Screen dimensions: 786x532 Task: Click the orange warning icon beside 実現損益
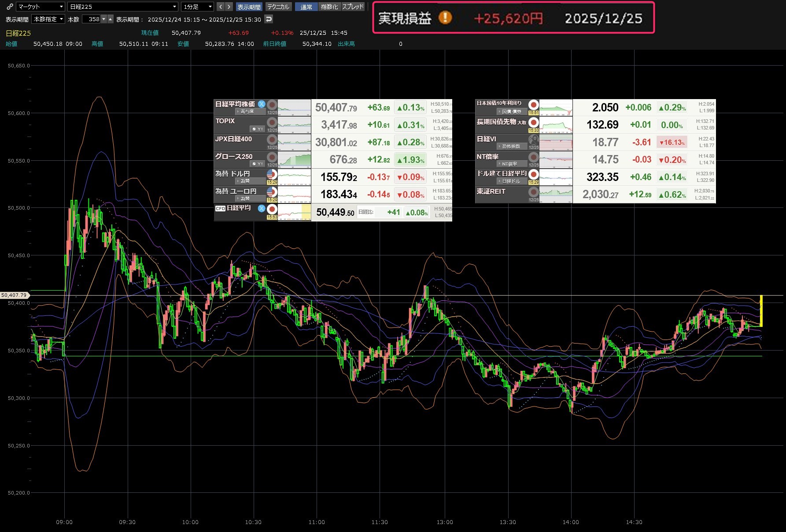coord(445,18)
